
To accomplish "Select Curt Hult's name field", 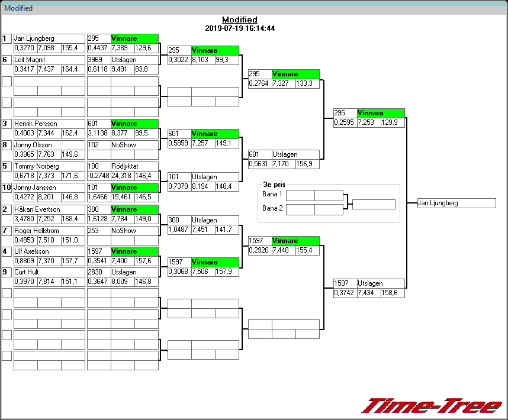I will [x=49, y=272].
